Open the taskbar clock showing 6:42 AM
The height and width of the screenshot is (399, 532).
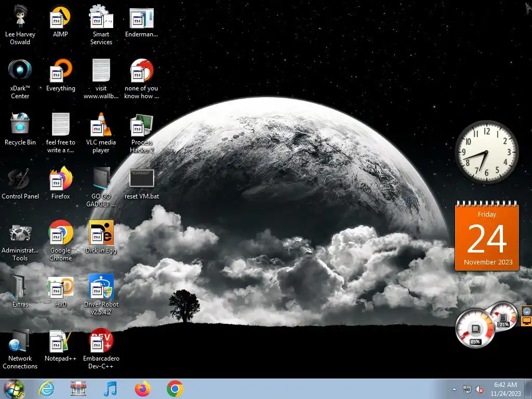[506, 389]
